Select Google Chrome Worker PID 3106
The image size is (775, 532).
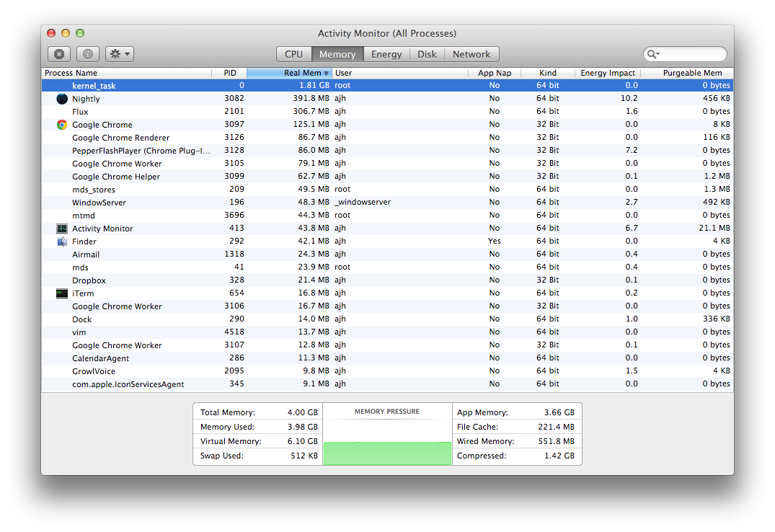click(x=388, y=306)
